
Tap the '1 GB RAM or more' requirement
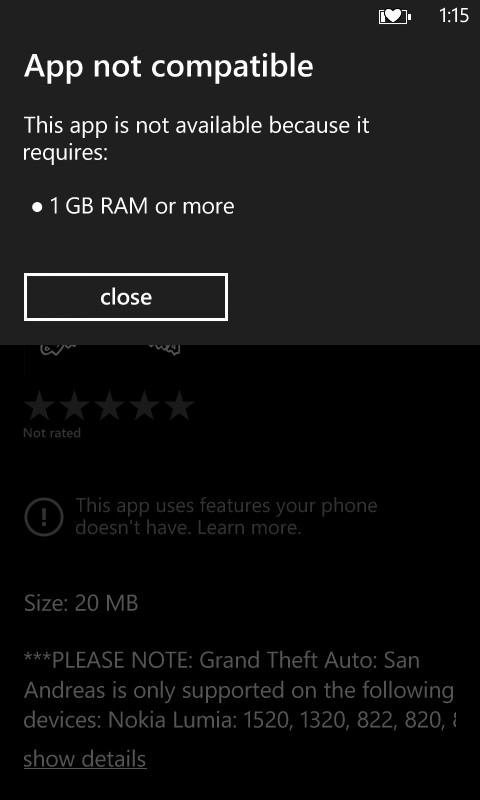tap(141, 206)
